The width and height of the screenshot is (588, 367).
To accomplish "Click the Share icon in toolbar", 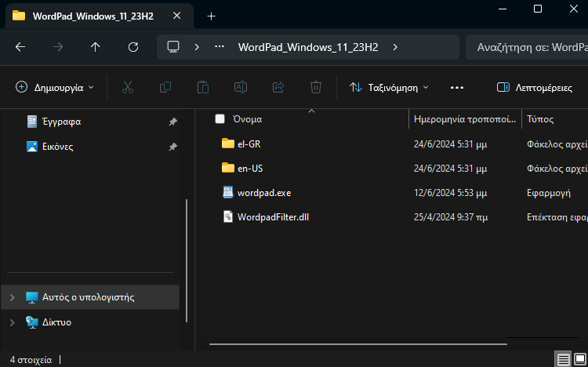I will [x=278, y=87].
